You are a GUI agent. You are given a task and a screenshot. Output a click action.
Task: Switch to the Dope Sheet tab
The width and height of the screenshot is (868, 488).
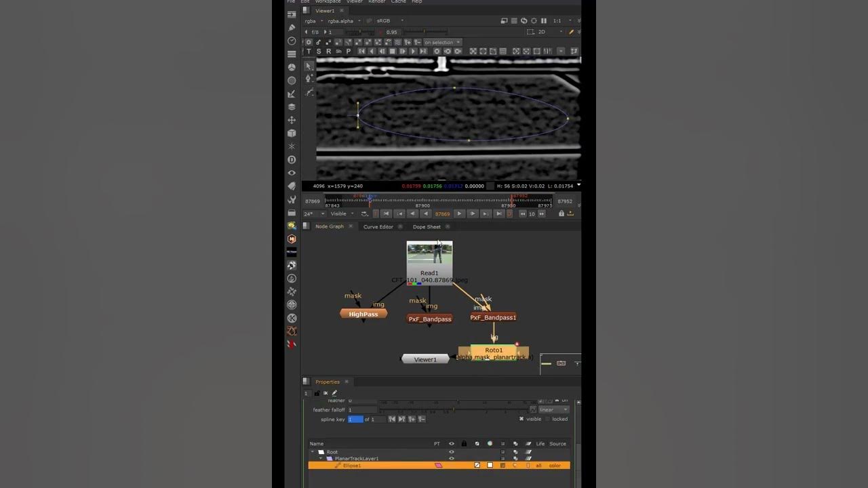point(427,226)
